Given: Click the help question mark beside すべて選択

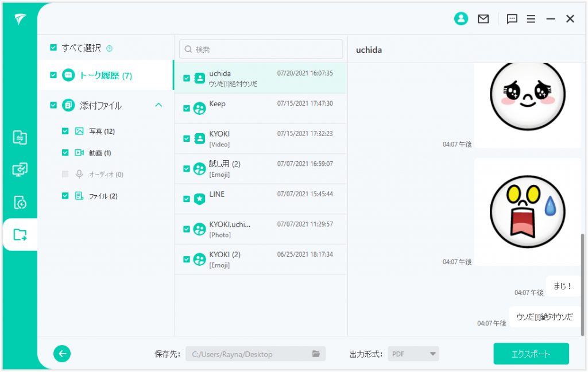Looking at the screenshot, I should (109, 48).
